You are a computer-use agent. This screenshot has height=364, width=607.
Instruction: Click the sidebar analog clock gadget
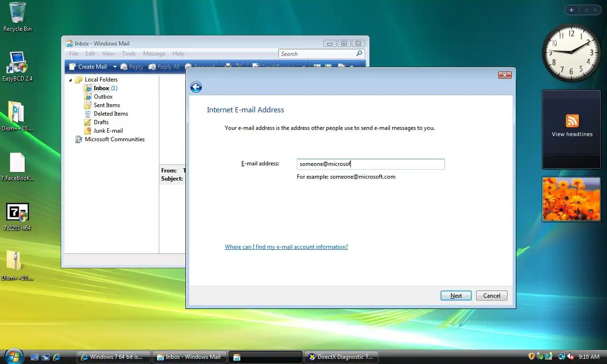(571, 53)
